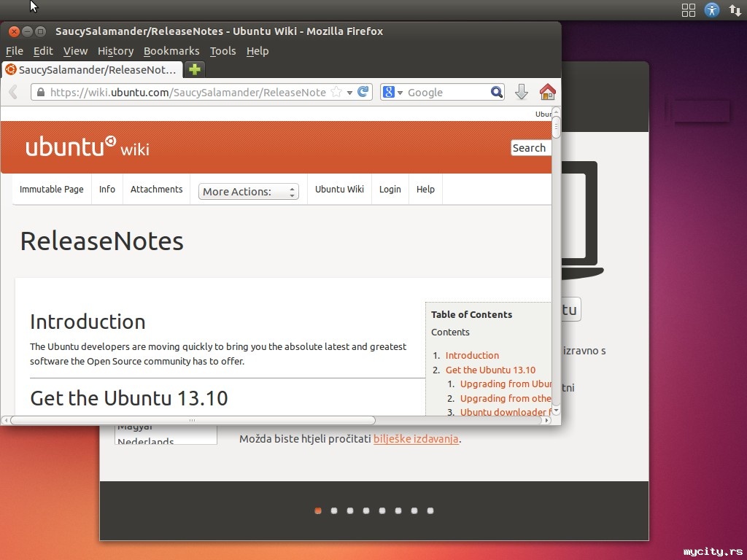Select the last slideshow dot in installer
This screenshot has height=560, width=747.
click(x=430, y=510)
